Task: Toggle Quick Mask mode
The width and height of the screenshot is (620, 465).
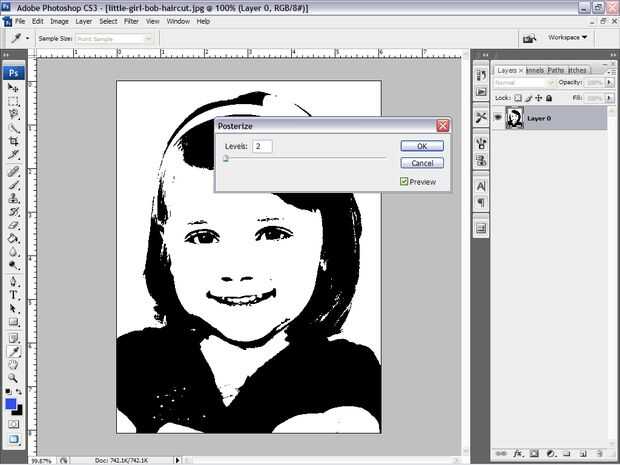Action: 13,424
